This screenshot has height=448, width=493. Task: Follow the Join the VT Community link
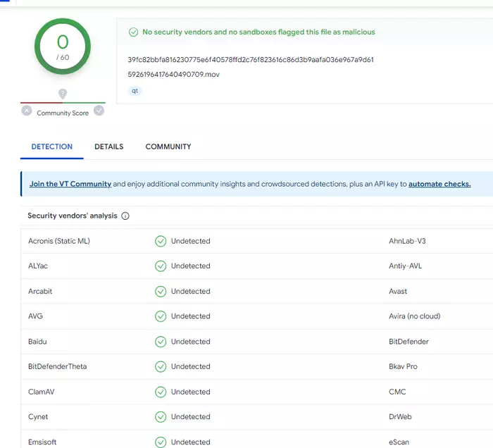pyautogui.click(x=70, y=184)
